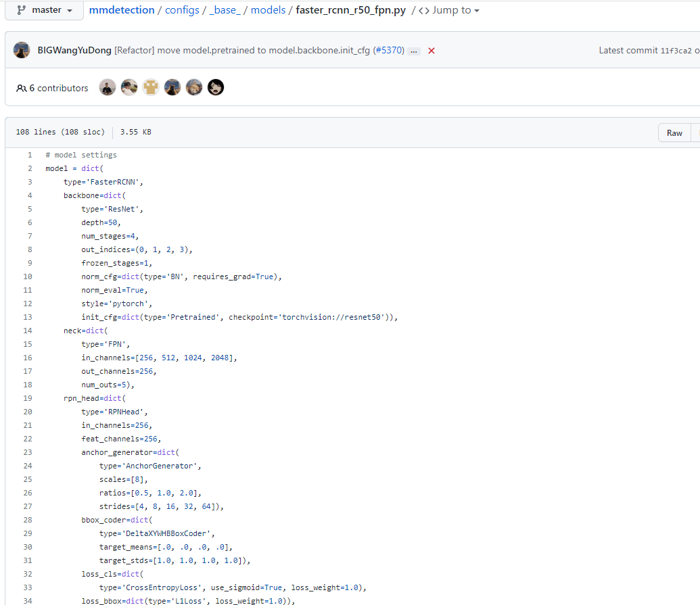Open the _base_ folder breadcrumb
Image resolution: width=700 pixels, height=605 pixels.
[x=225, y=10]
